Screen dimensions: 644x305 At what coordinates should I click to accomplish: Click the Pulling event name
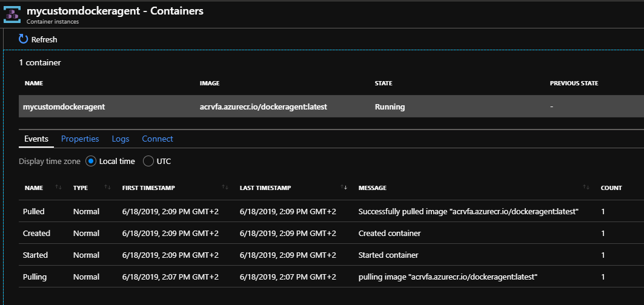pos(35,277)
